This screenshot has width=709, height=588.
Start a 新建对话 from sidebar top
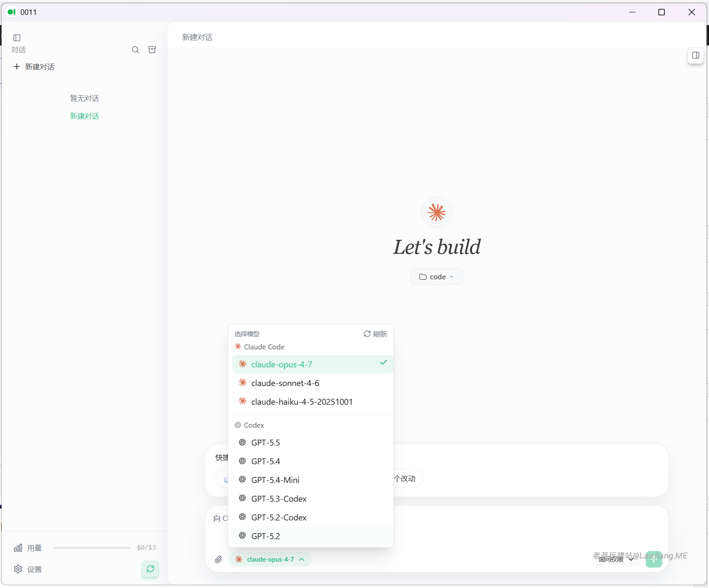pyautogui.click(x=34, y=66)
